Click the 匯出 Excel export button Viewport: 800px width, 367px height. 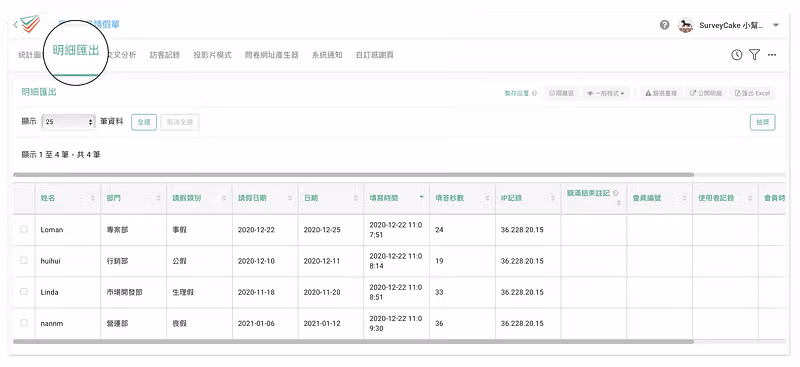[753, 93]
